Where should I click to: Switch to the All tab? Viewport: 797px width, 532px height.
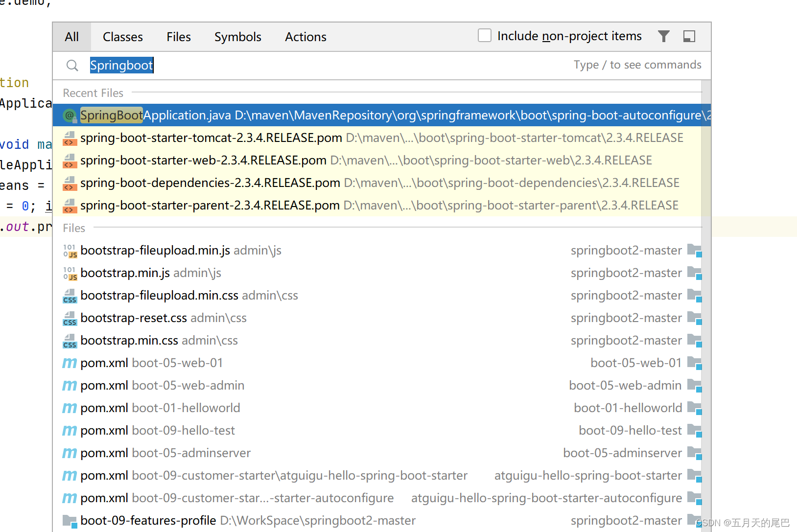(71, 37)
